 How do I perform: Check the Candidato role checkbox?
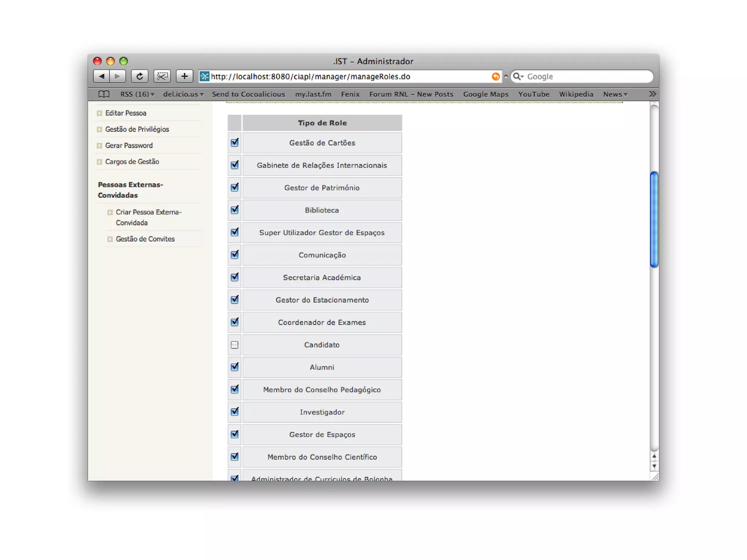(x=235, y=345)
